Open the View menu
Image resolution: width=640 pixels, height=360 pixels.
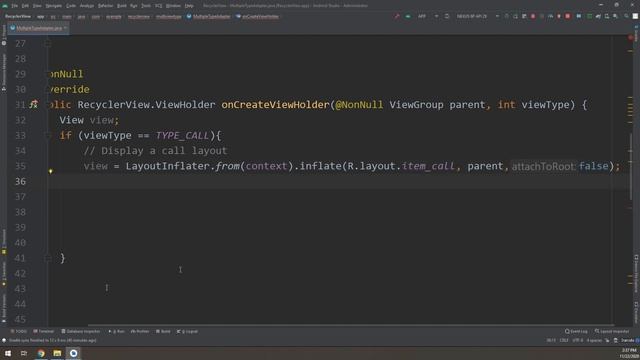[37, 6]
